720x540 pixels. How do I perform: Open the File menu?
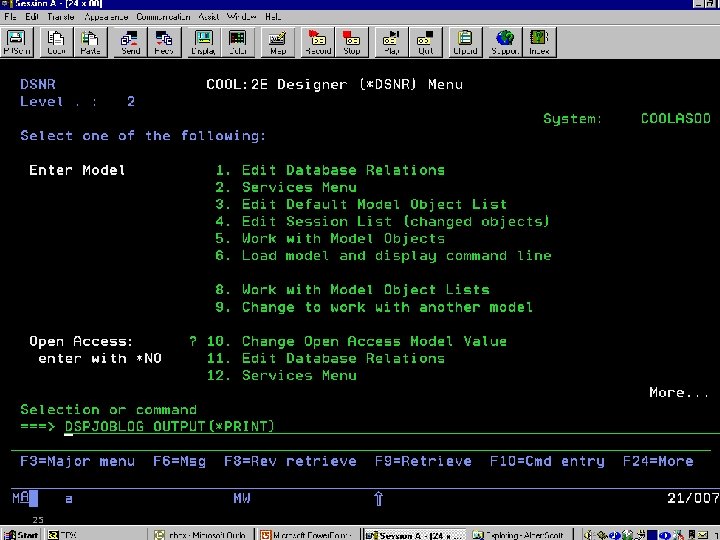(10, 17)
